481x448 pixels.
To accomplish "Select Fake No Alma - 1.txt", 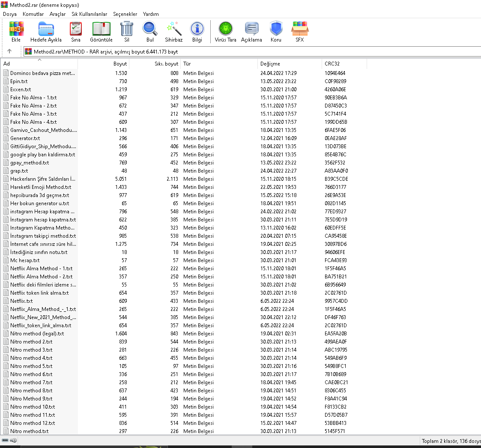I will (x=33, y=98).
